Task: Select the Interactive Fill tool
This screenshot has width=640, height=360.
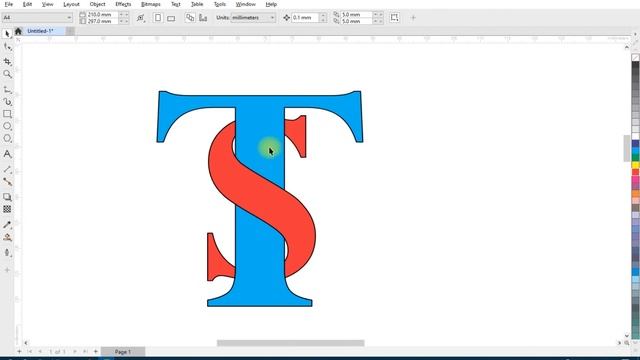Action: coord(7,238)
